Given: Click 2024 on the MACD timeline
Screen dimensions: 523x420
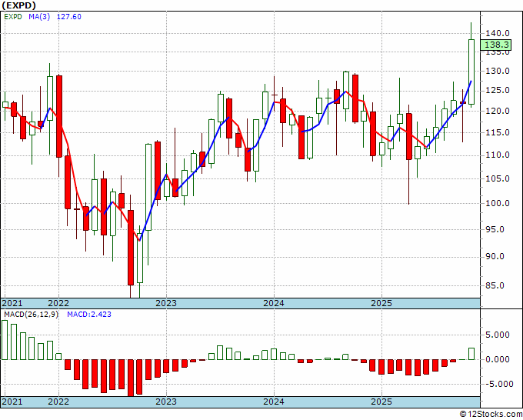Looking at the screenshot, I should 274,402.
